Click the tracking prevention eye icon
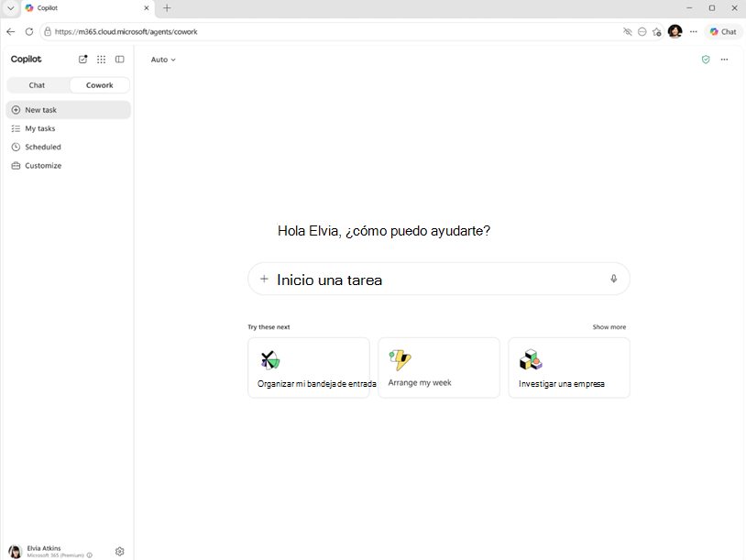 628,32
